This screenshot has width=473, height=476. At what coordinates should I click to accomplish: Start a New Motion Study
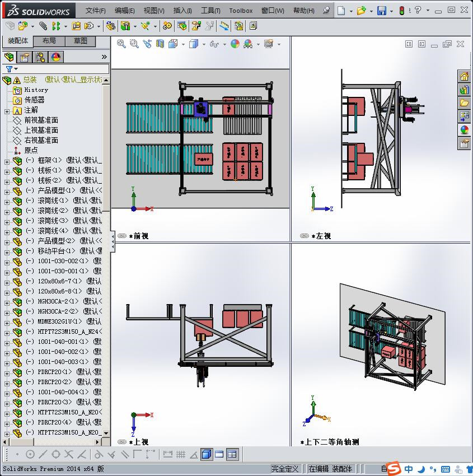tap(167, 26)
